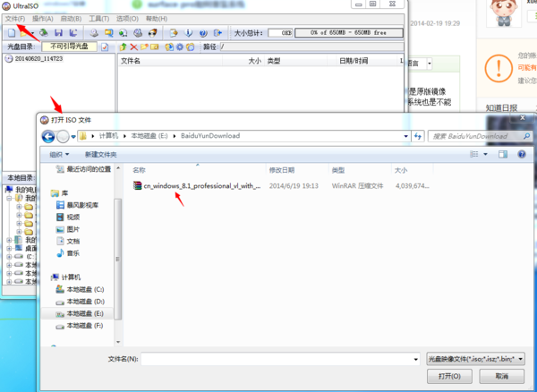The width and height of the screenshot is (537, 392).
Task: Click 本地磁盘 (E:) in address breadcrumb
Action: (149, 135)
